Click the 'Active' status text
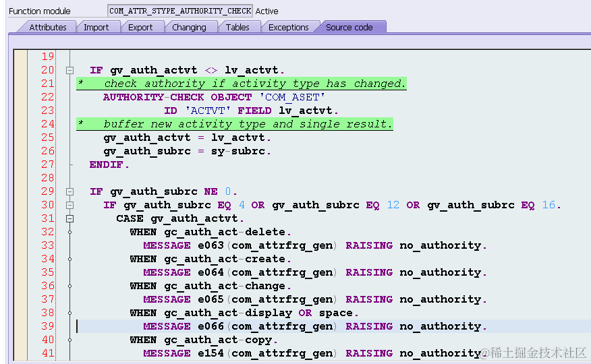This screenshot has height=364, width=591. coord(267,11)
